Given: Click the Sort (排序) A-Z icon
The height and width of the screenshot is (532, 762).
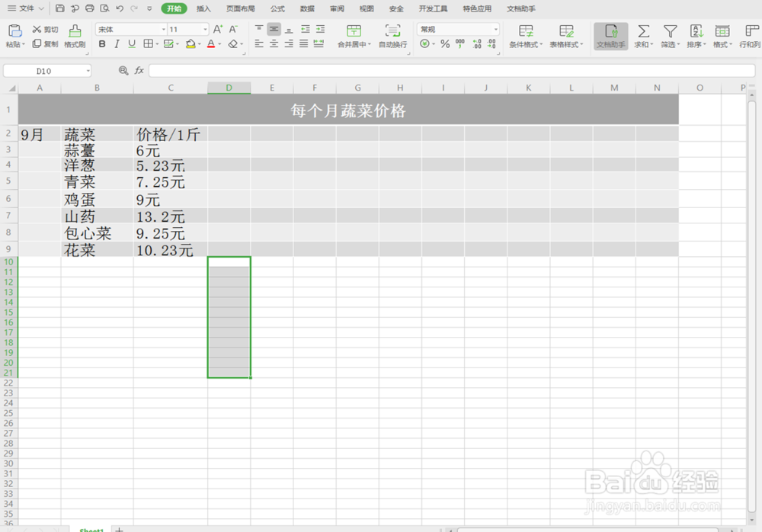Looking at the screenshot, I should click(x=696, y=31).
